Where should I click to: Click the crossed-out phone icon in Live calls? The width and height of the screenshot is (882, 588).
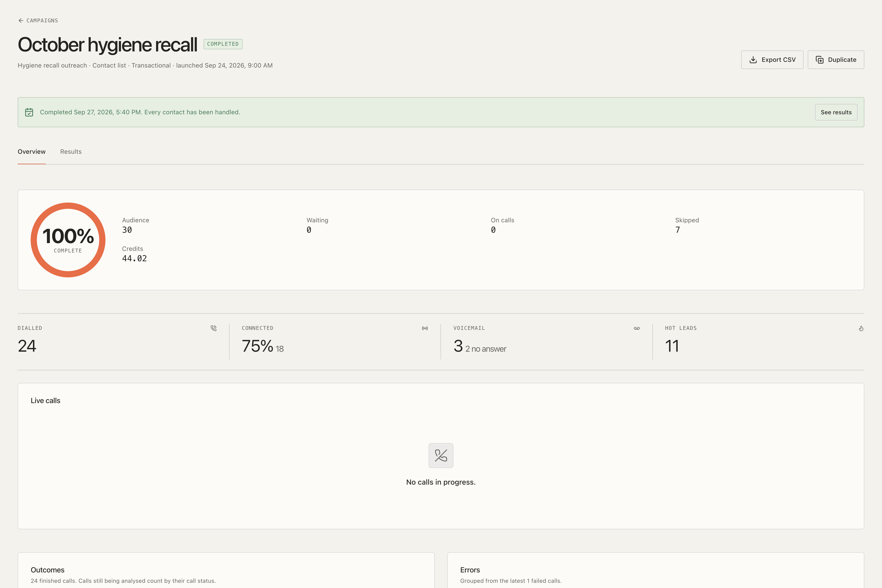441,455
